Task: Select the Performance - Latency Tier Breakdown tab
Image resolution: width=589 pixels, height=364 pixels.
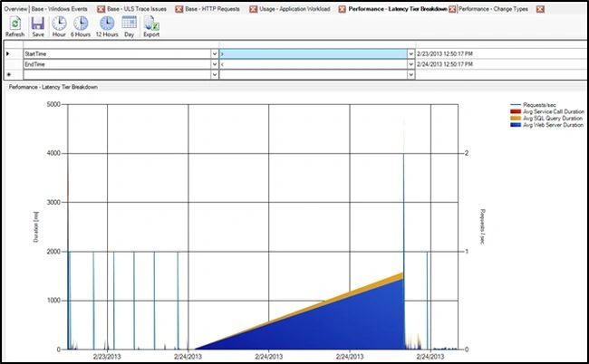Action: (x=398, y=9)
